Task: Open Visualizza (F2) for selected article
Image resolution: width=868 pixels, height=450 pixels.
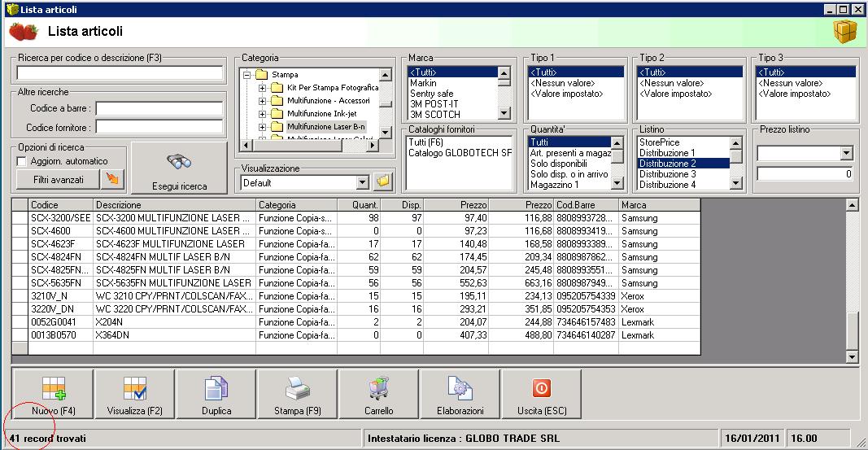Action: point(134,394)
